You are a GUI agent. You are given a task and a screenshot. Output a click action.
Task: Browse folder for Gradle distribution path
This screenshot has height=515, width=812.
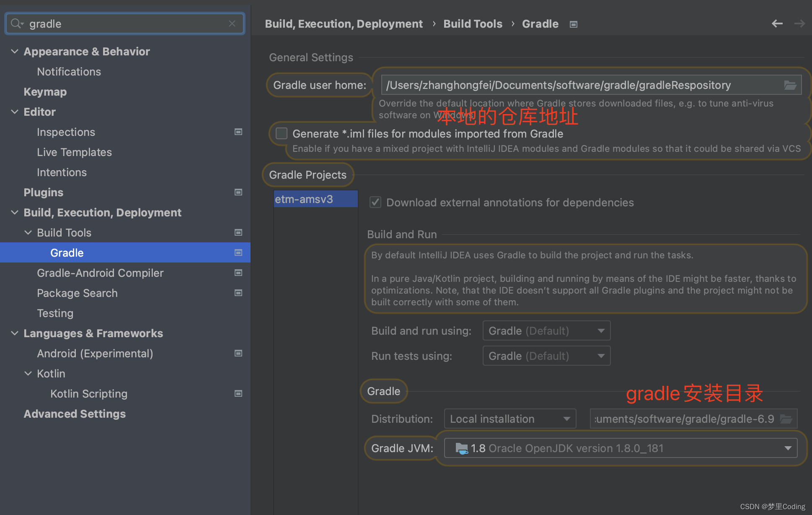coord(786,419)
